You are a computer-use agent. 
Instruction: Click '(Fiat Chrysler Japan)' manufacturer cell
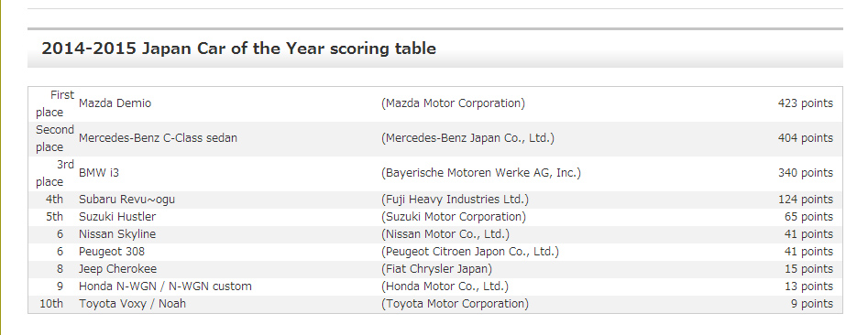(x=437, y=269)
